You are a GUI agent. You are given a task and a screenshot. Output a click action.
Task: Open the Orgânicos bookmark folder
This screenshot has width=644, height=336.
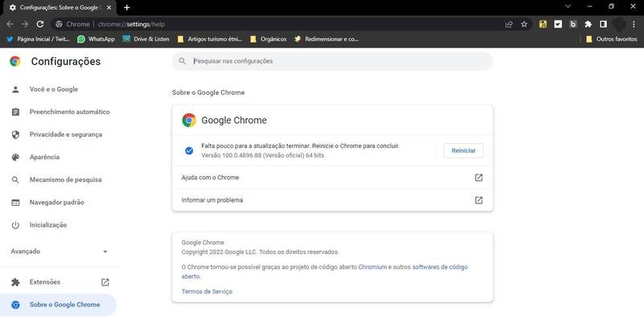pyautogui.click(x=268, y=39)
